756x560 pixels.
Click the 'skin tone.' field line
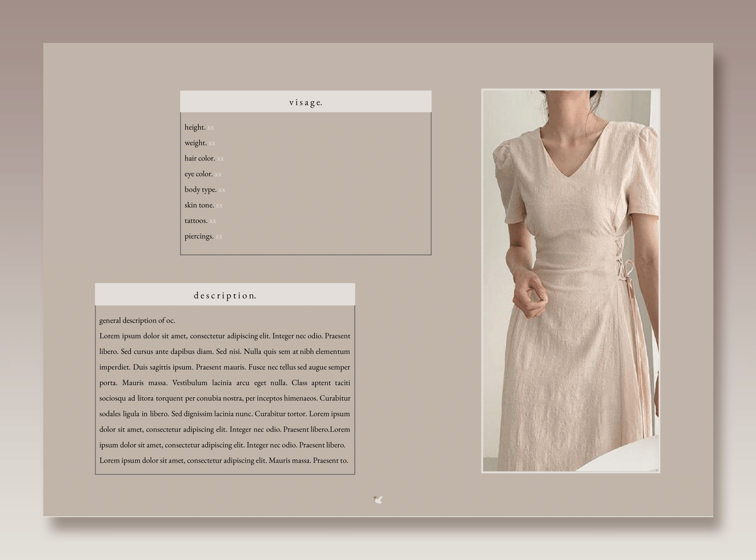click(204, 205)
